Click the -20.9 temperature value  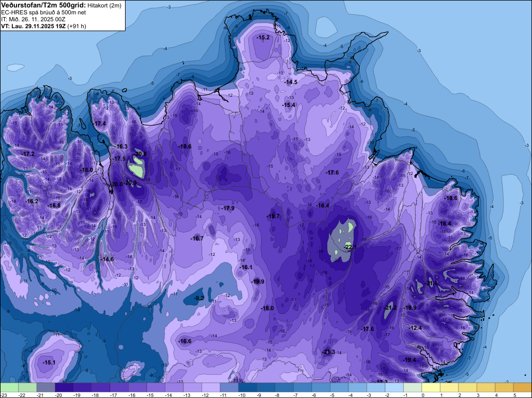[130, 183]
